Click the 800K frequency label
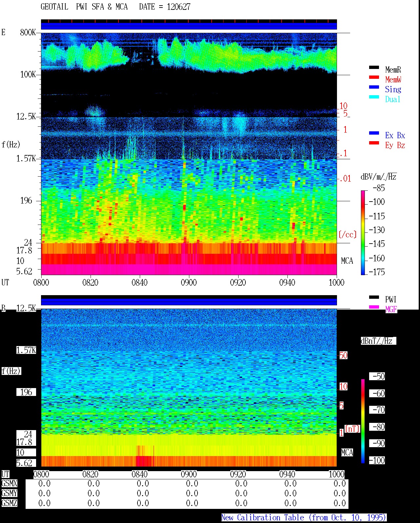Image resolution: width=420 pixels, height=523 pixels. point(28,33)
